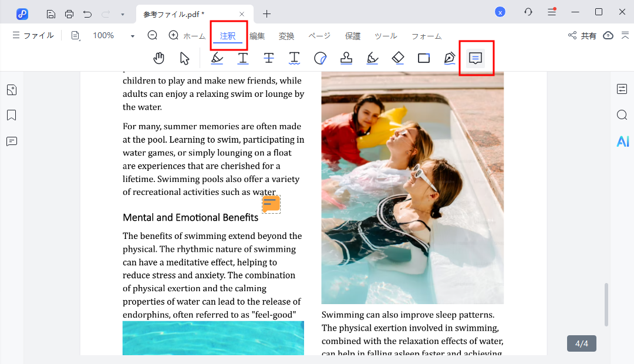The height and width of the screenshot is (364, 634).
Task: Click the zoom out minus button
Action: point(153,35)
